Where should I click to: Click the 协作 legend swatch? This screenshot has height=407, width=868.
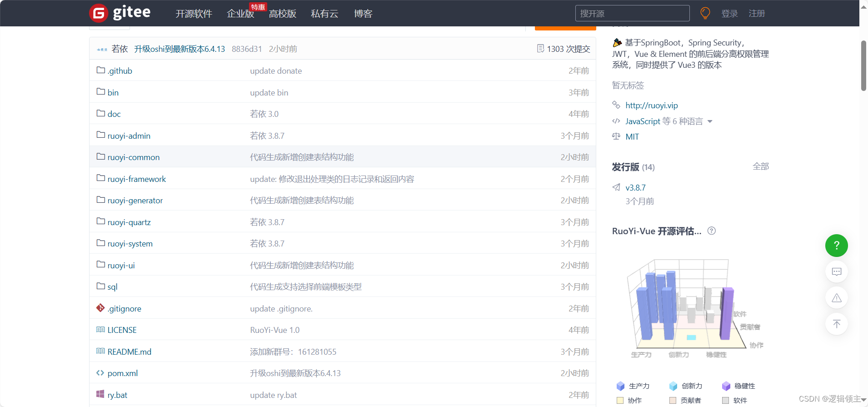620,400
